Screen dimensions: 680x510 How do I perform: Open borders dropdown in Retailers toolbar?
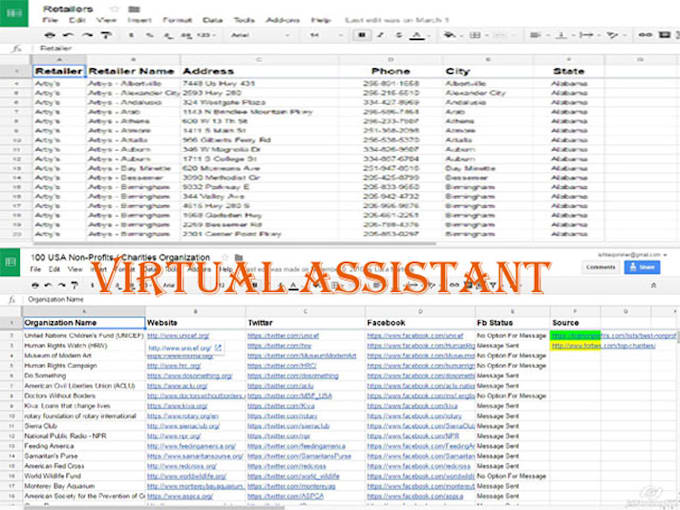click(477, 35)
